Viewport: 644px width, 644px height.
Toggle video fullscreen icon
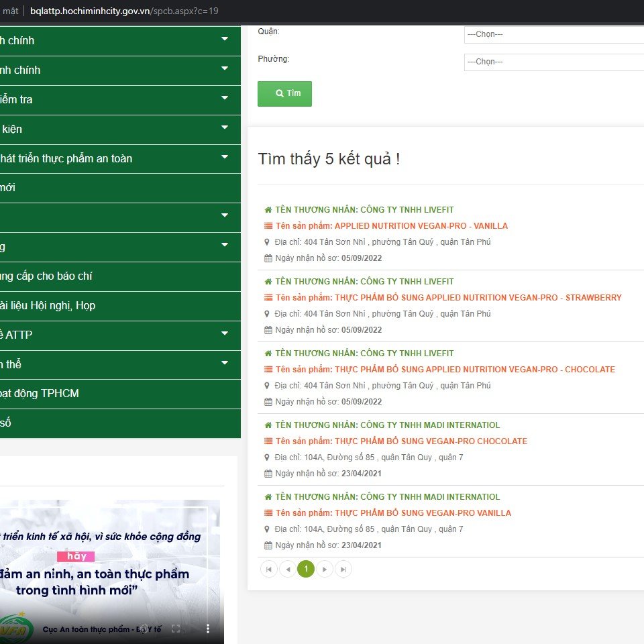pyautogui.click(x=176, y=629)
